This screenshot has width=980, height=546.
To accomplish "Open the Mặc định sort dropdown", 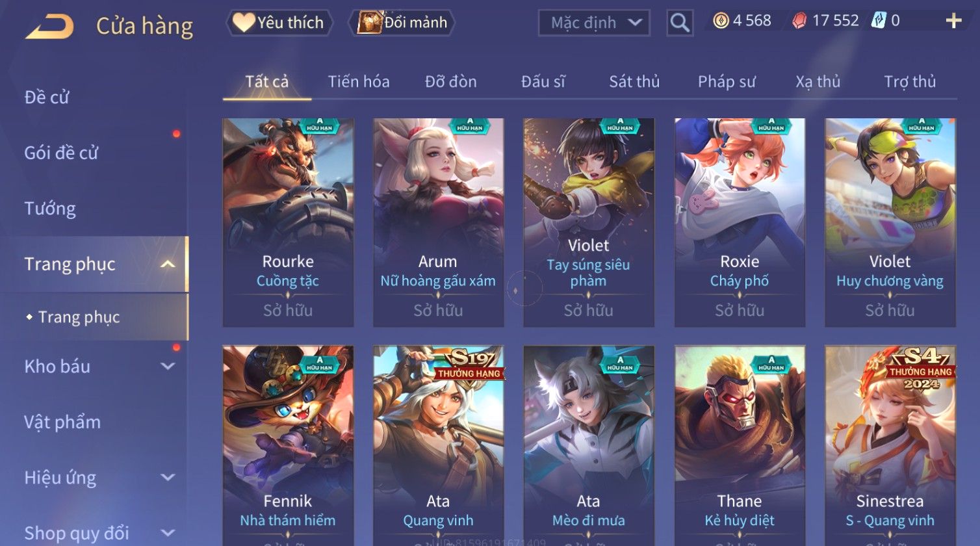I will tap(594, 23).
